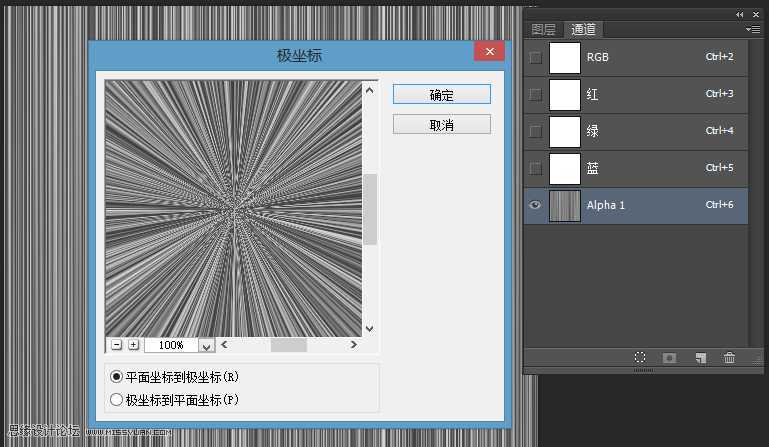Open the preview zoom percentage dropdown
This screenshot has width=769, height=447.
[x=207, y=345]
